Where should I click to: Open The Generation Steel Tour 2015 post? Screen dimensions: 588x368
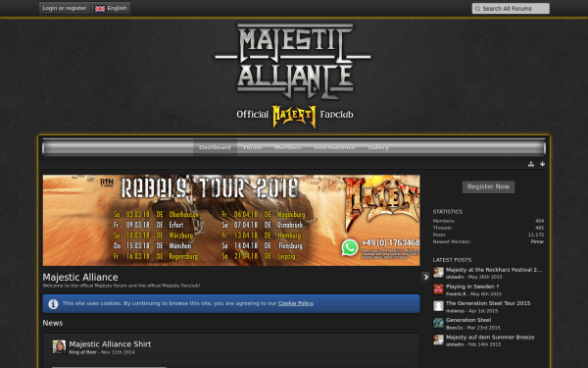pos(488,303)
